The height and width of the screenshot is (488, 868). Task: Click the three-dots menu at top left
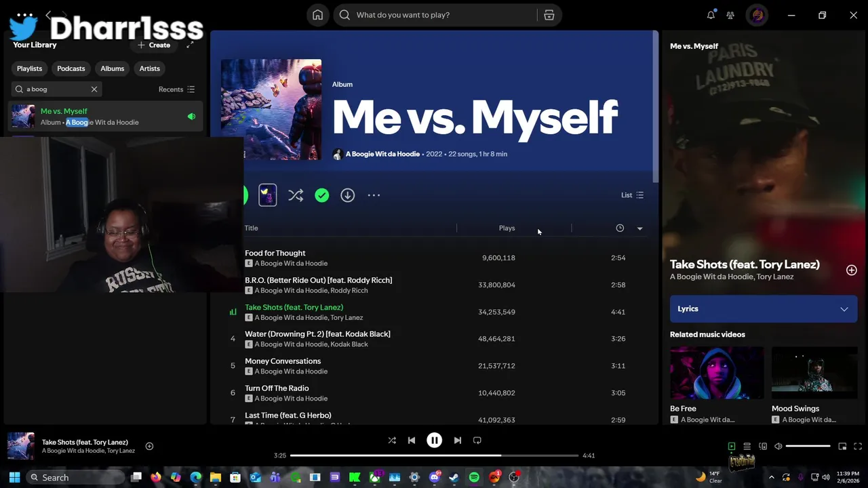[25, 15]
